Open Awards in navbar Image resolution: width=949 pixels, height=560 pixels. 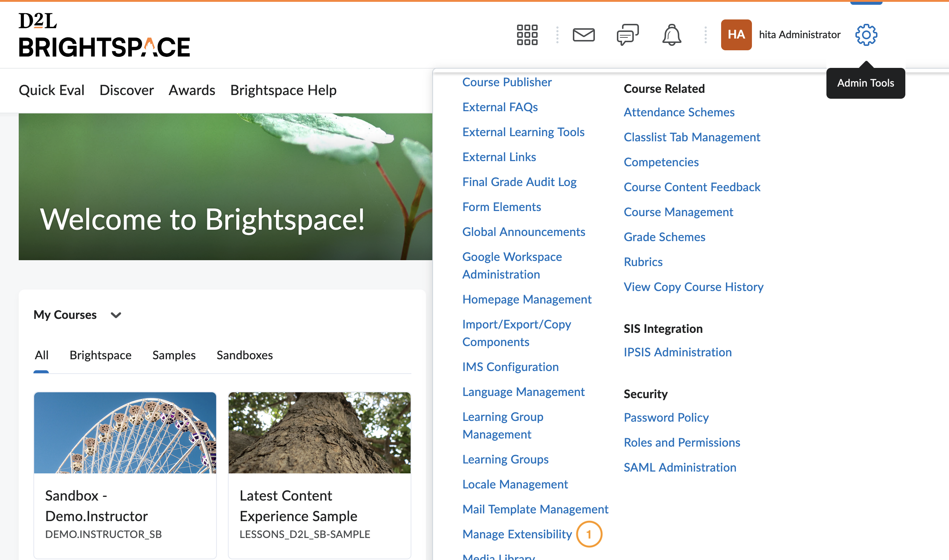point(192,90)
